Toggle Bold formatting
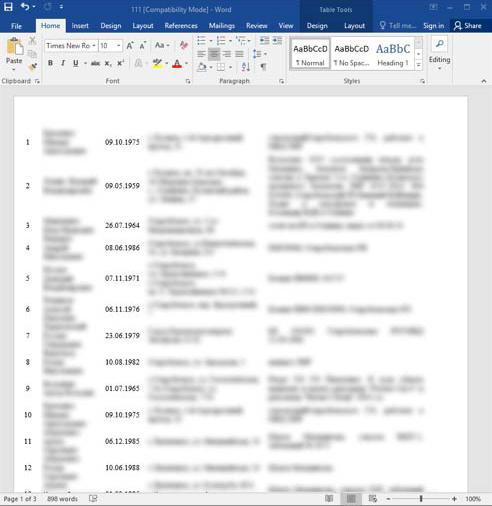The height and width of the screenshot is (506, 492). pos(50,63)
